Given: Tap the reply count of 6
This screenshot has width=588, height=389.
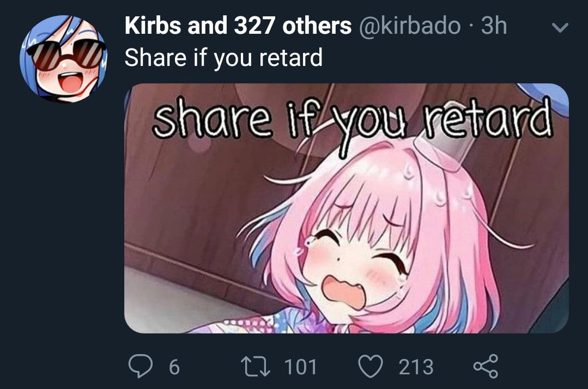Looking at the screenshot, I should tap(174, 367).
